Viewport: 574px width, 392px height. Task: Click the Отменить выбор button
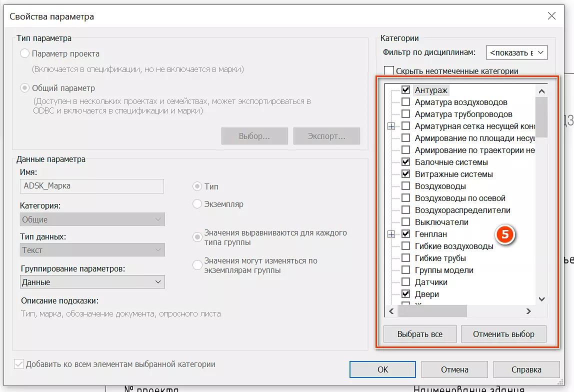click(x=503, y=334)
